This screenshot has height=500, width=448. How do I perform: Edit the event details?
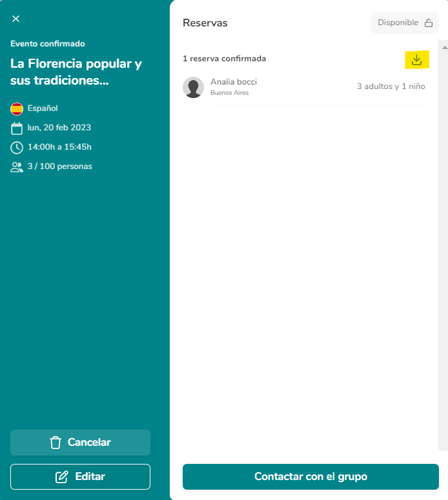80,476
